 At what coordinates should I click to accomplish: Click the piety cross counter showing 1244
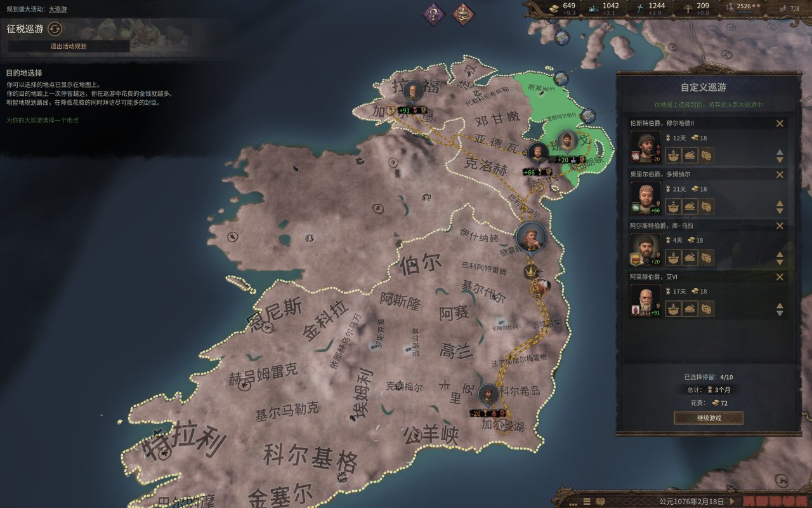coord(649,9)
